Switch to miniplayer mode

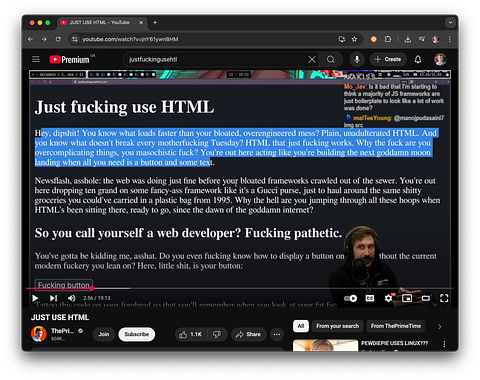click(407, 298)
